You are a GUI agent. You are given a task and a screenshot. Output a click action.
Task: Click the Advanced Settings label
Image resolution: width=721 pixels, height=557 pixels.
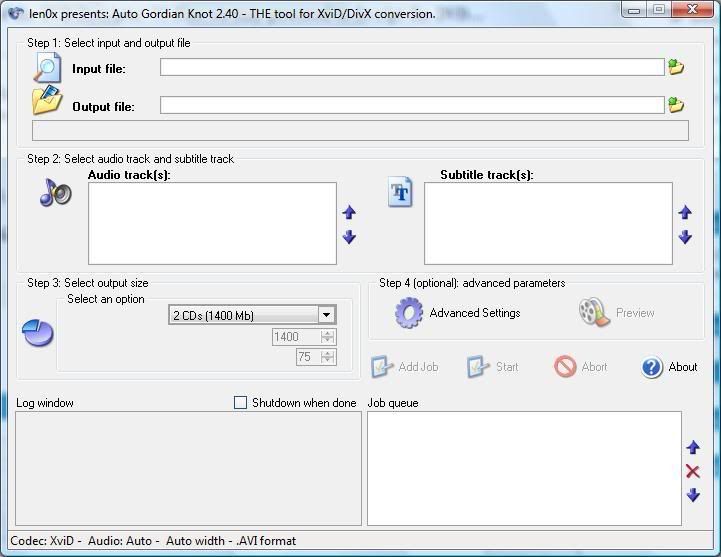475,313
